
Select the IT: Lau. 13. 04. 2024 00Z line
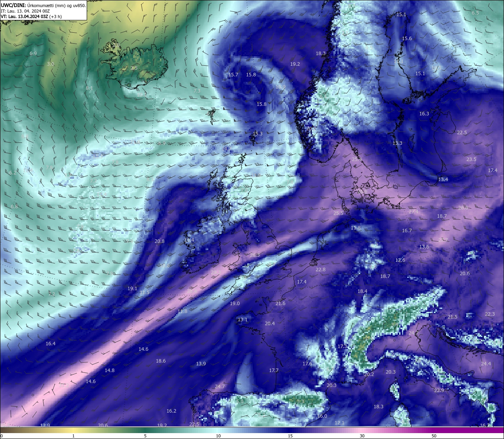coord(25,11)
